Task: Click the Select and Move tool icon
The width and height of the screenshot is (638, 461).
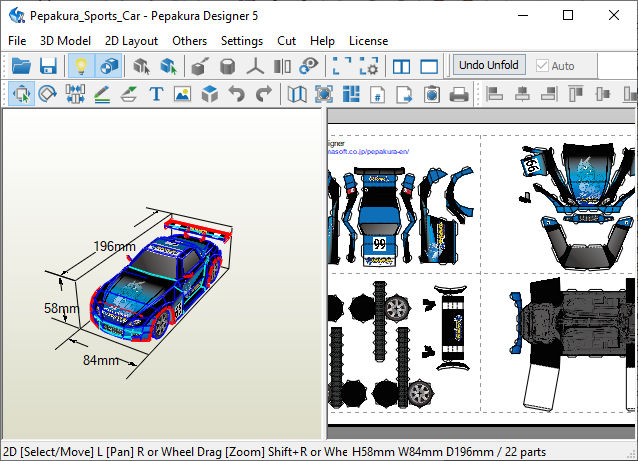Action: click(x=21, y=95)
